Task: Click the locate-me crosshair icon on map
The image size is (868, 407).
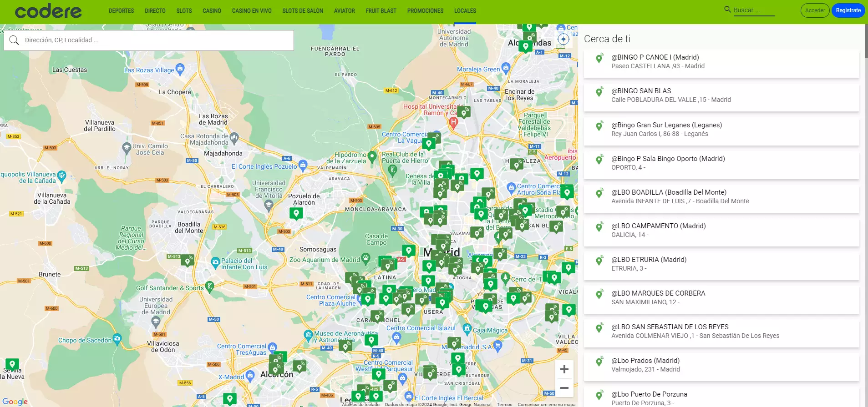Action: pyautogui.click(x=563, y=39)
